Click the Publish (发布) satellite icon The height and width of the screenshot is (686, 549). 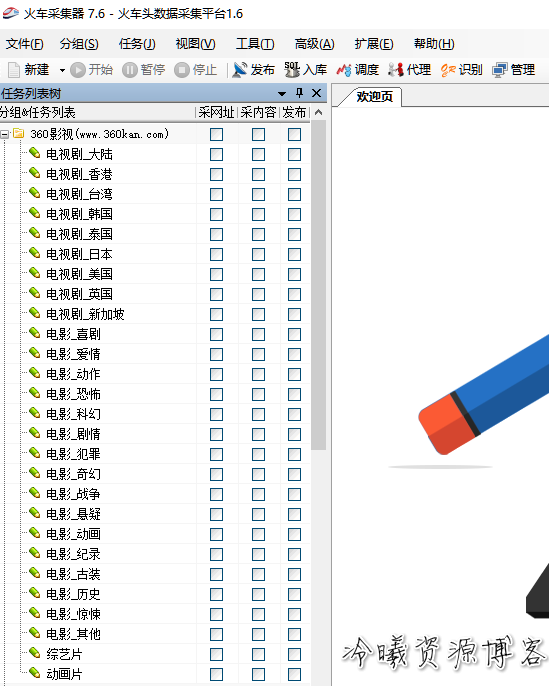240,70
